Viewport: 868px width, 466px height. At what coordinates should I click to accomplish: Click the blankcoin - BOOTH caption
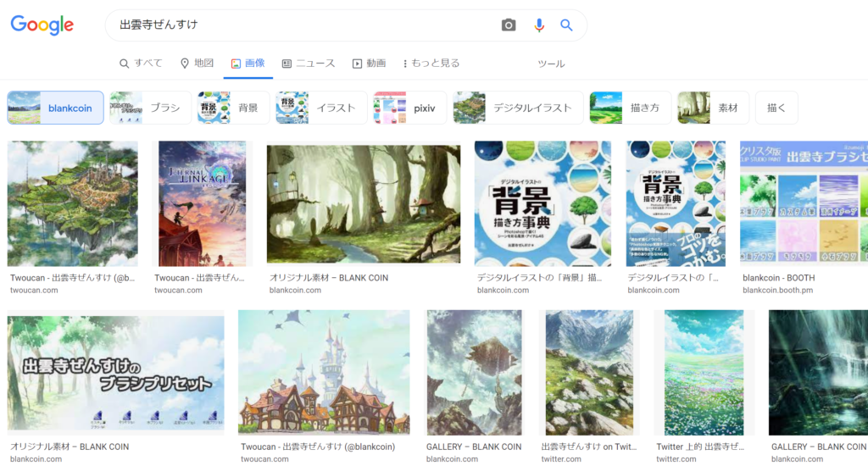778,278
